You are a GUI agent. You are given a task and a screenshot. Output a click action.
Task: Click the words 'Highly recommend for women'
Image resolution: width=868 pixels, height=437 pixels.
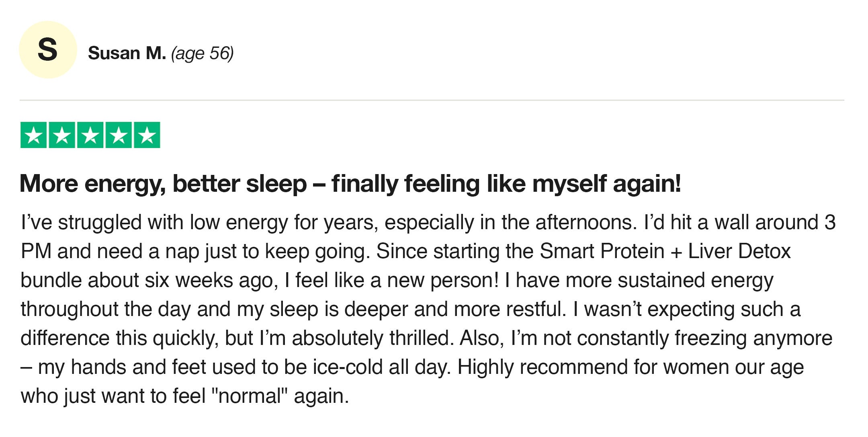pyautogui.click(x=593, y=367)
